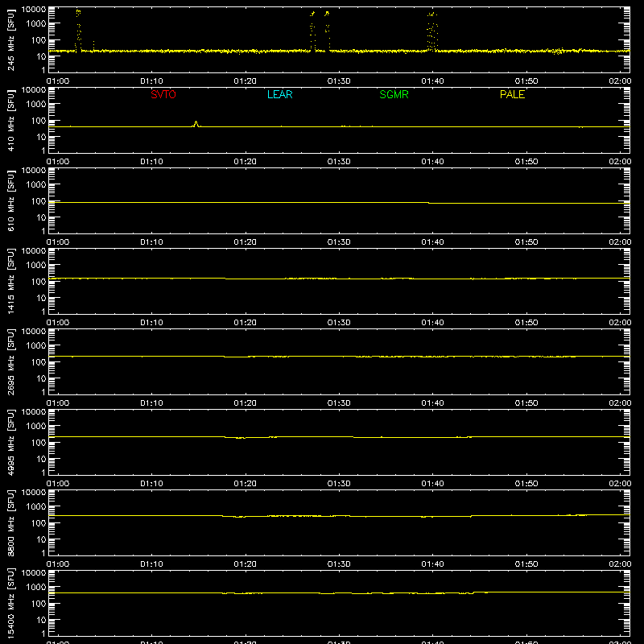Screen dimensions: 644x644
Task: Click 01:10 time label under 1415 MHz panel
Action: 151,323
